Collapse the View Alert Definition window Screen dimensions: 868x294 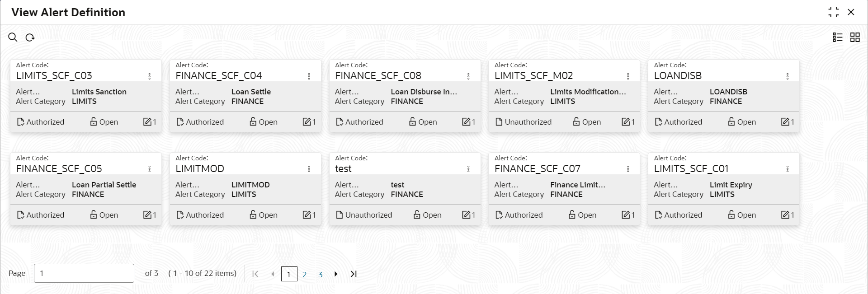tap(834, 12)
